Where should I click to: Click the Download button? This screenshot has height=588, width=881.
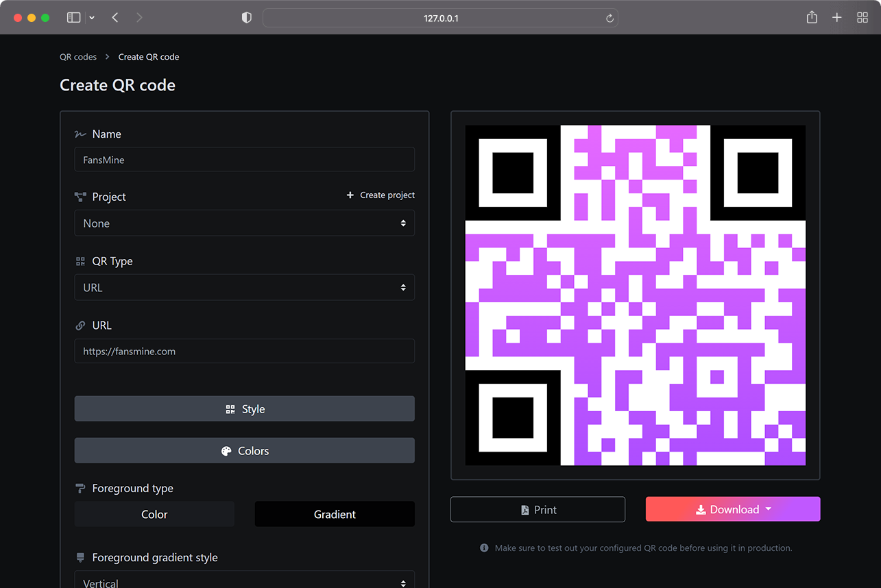pos(733,509)
